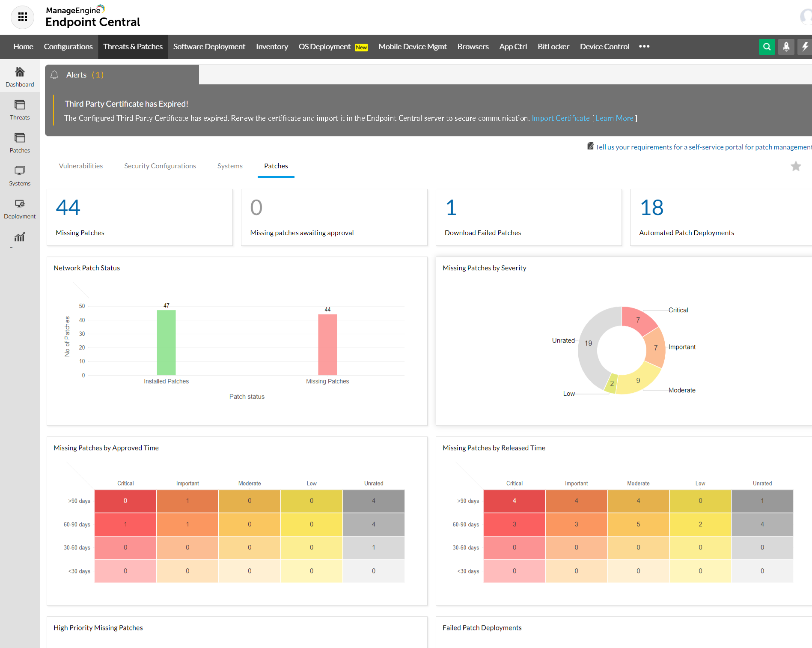Click Approved Time >90 days Unrated cell
The width and height of the screenshot is (812, 648).
pyautogui.click(x=374, y=501)
